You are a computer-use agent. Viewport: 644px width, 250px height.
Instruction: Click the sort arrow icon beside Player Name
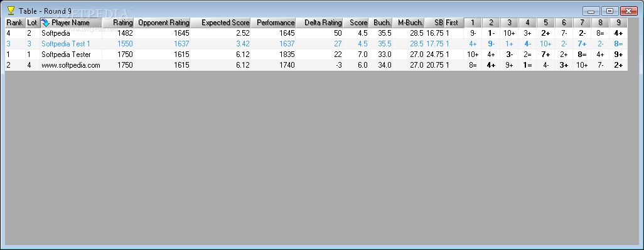(45, 23)
